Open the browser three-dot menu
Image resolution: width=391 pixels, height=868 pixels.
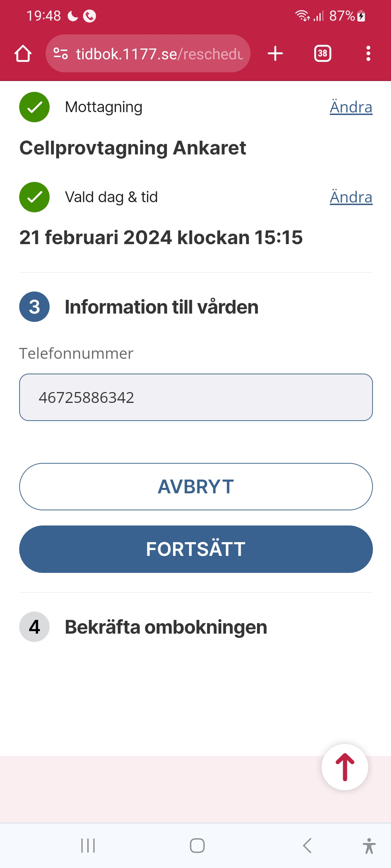[368, 54]
